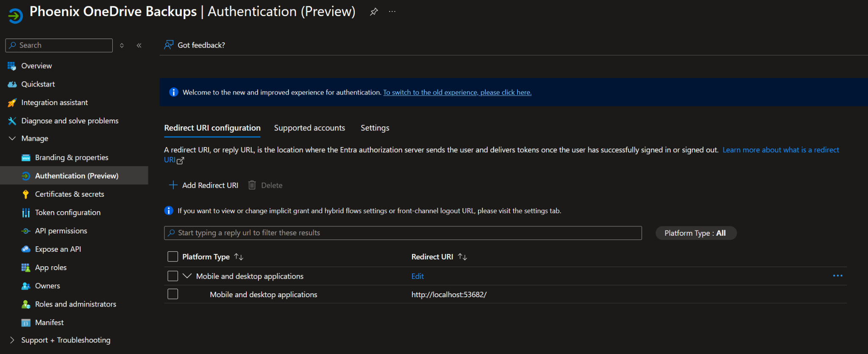Click the blue info icon in the welcome banner
The image size is (868, 354).
174,92
